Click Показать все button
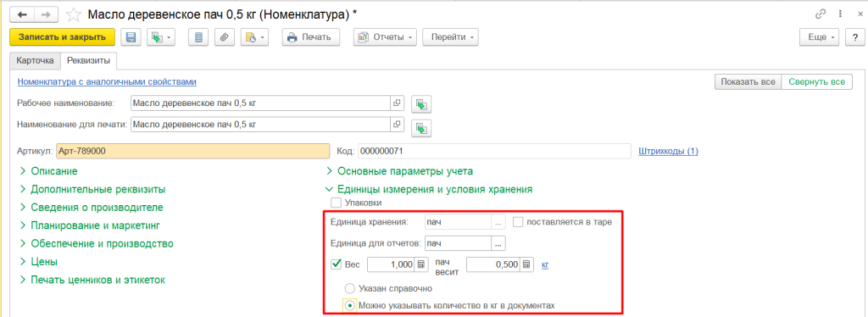868x317 pixels. (748, 82)
